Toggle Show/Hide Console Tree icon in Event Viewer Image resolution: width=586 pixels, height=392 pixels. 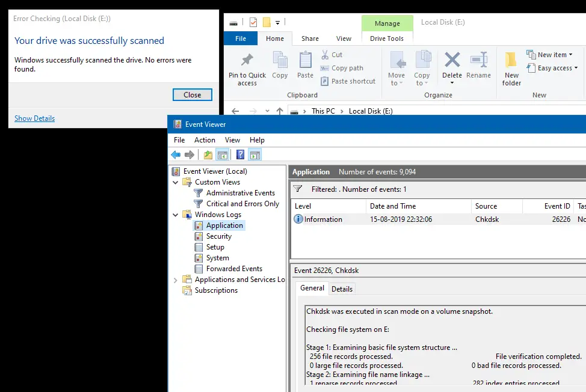tap(223, 155)
